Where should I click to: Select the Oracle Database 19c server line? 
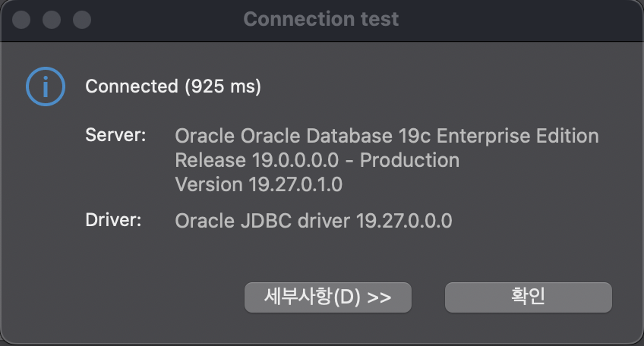pyautogui.click(x=387, y=136)
